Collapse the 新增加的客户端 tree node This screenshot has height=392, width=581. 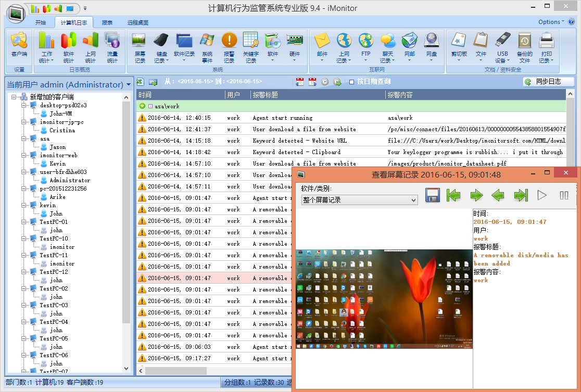pos(15,97)
